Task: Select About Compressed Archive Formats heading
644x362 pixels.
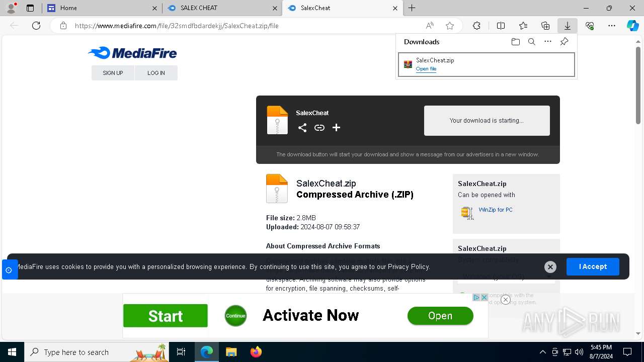Action: (x=323, y=246)
